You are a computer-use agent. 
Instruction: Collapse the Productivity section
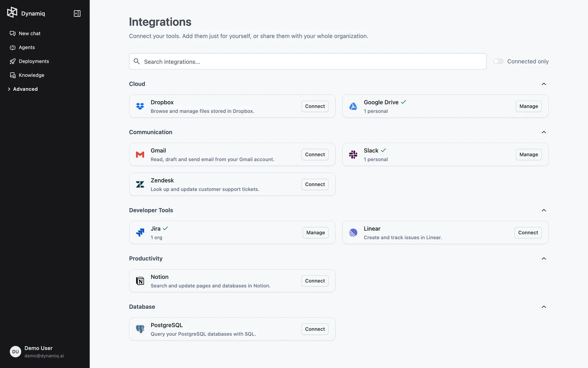click(544, 258)
